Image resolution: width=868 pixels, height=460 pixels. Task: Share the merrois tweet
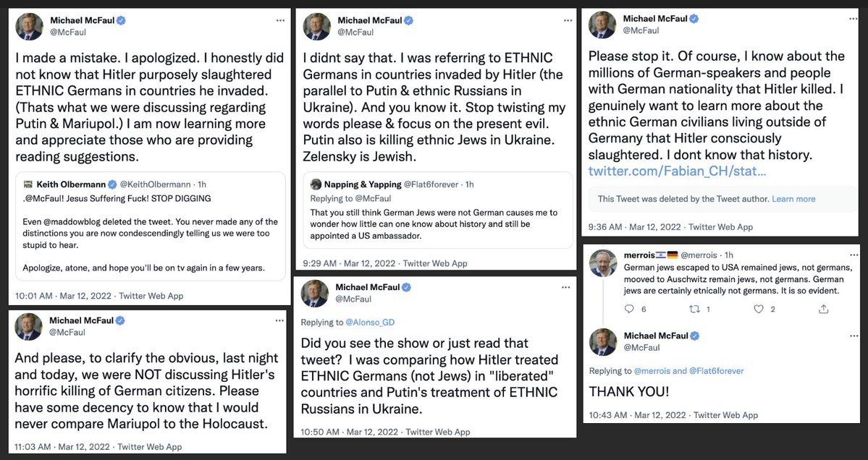click(823, 309)
